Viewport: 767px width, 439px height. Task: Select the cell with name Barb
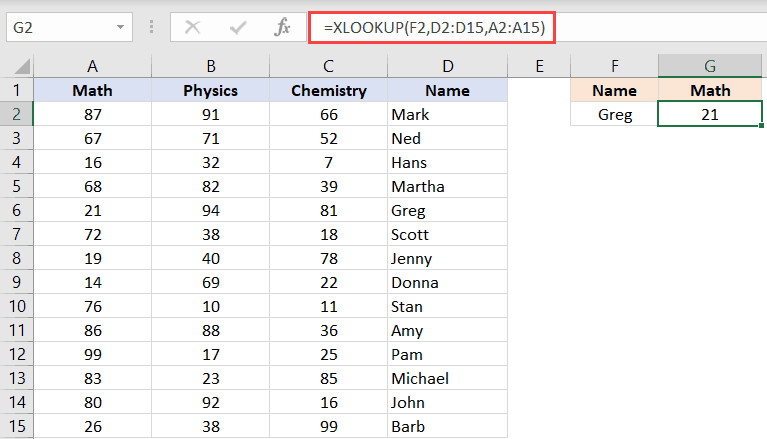[448, 426]
